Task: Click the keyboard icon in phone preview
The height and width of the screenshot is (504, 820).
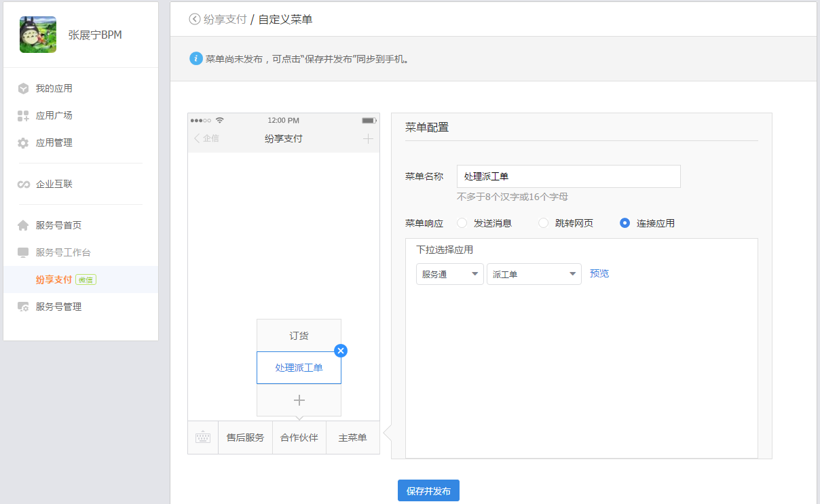Action: click(203, 438)
